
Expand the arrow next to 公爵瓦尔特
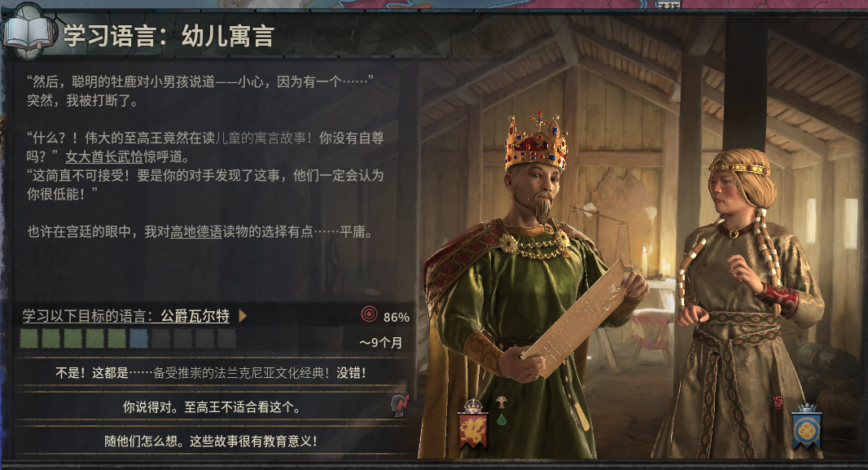(243, 316)
